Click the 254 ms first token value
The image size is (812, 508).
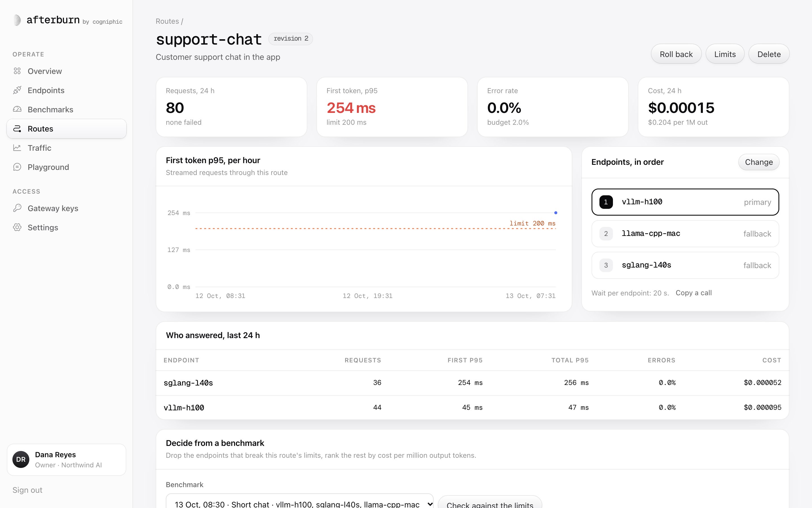(351, 108)
